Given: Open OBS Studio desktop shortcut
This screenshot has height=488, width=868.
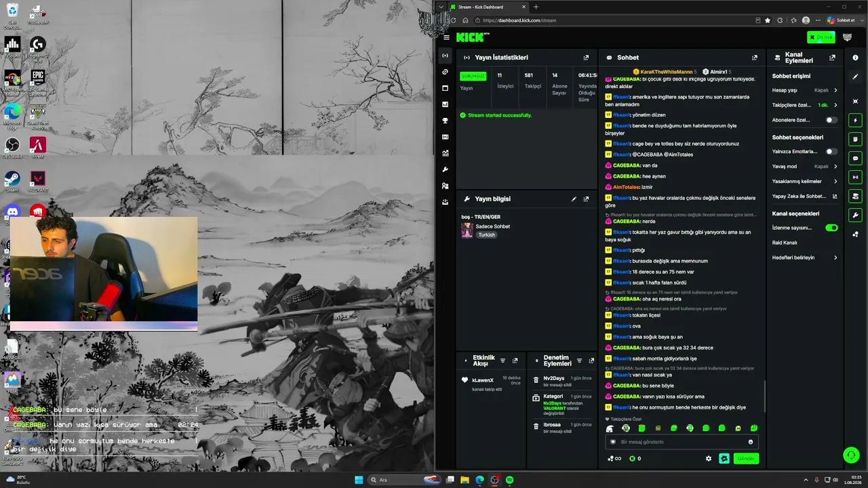Looking at the screenshot, I should [x=12, y=148].
